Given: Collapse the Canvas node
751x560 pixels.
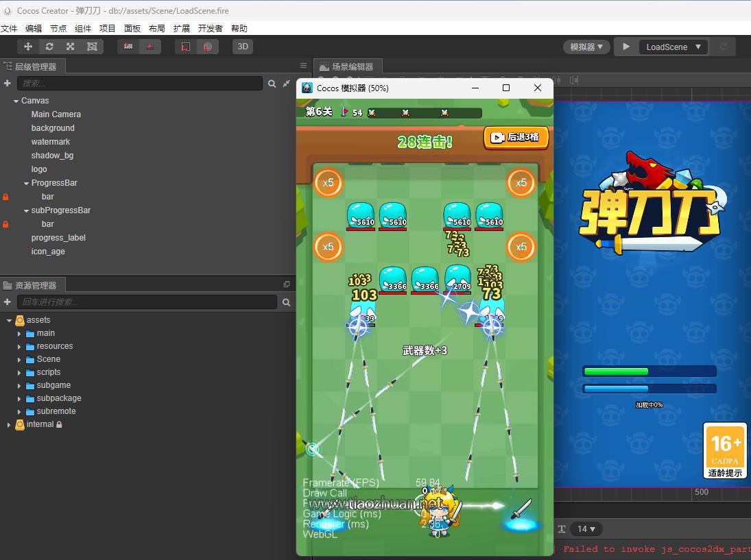Looking at the screenshot, I should pyautogui.click(x=16, y=101).
